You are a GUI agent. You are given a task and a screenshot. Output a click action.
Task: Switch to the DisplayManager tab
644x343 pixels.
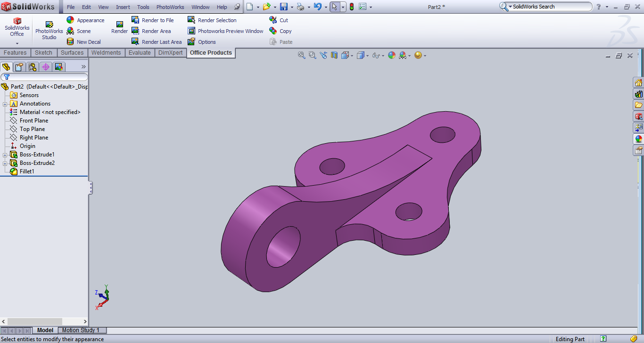(59, 67)
